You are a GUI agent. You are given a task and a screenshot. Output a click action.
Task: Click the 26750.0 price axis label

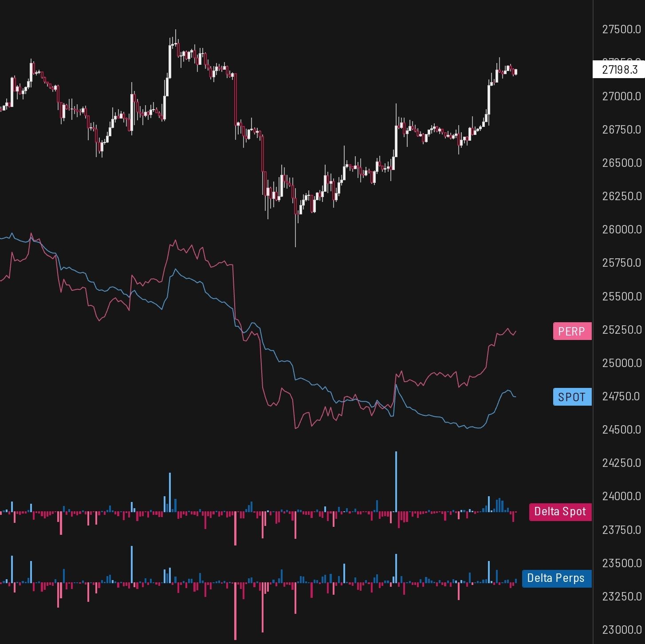pyautogui.click(x=621, y=130)
